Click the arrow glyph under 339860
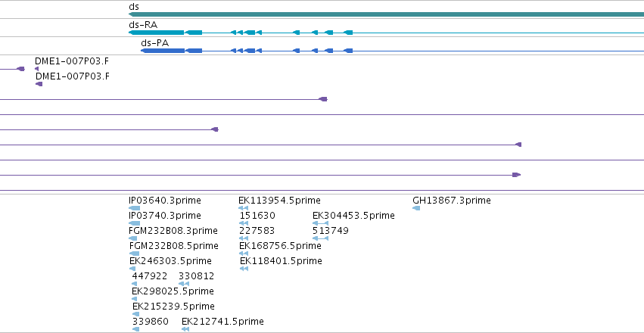Screen dimensions: 644x333 [x=136, y=329]
